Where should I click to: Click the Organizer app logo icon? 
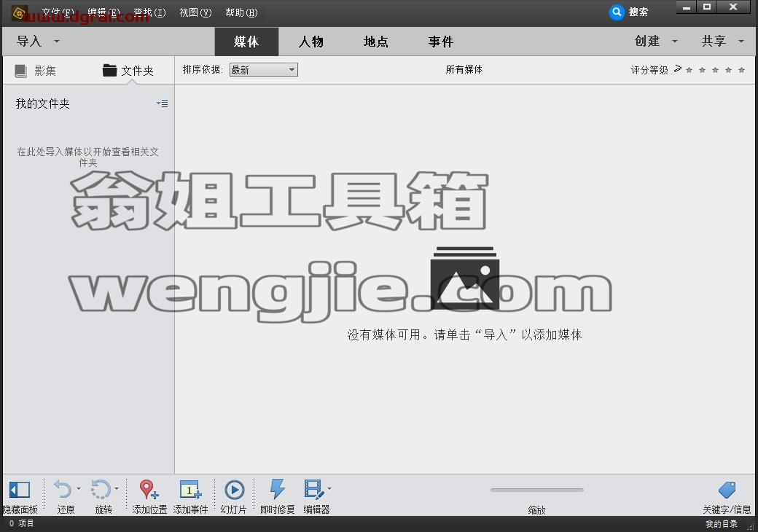point(20,12)
